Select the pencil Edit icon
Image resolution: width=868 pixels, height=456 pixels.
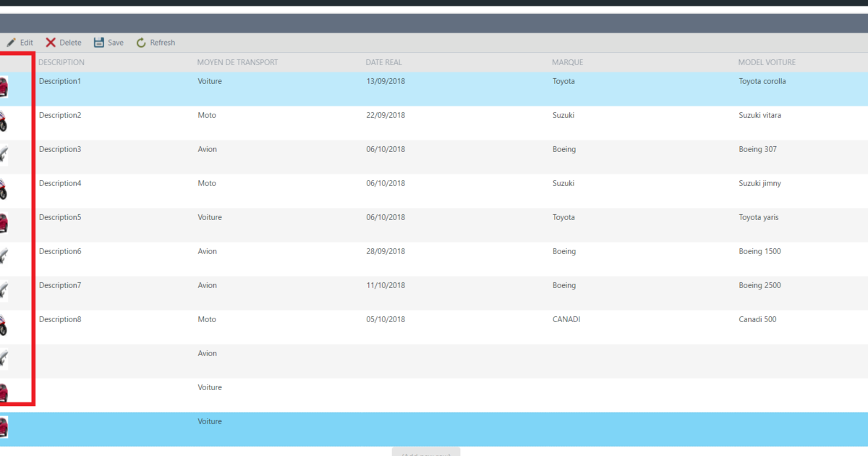coord(12,42)
